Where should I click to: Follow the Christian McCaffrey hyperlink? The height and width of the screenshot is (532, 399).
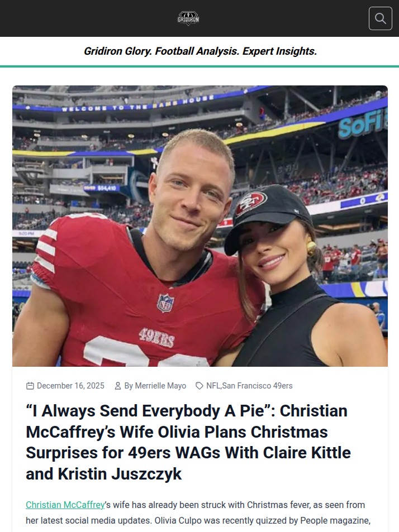[x=65, y=505]
